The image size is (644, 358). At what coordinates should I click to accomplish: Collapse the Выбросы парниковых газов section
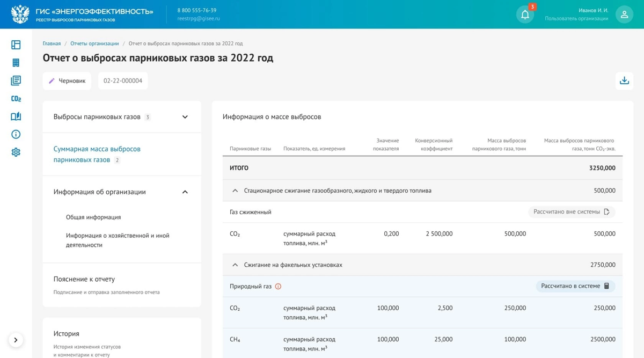185,116
